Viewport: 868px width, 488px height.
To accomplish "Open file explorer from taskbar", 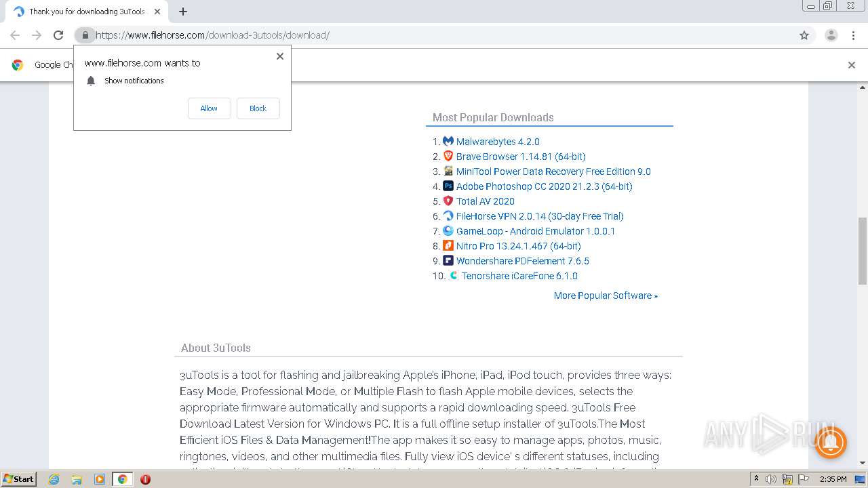I will (x=77, y=479).
